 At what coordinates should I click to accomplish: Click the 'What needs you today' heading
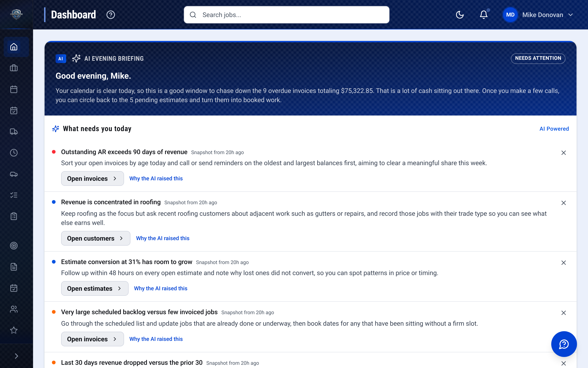coord(97,129)
